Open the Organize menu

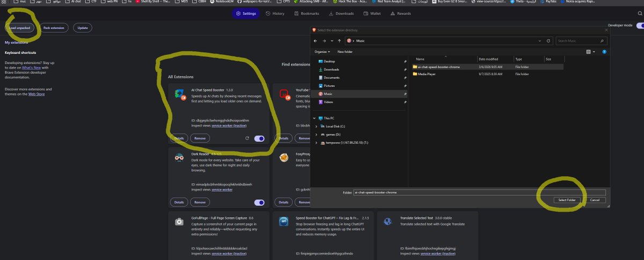coord(323,52)
